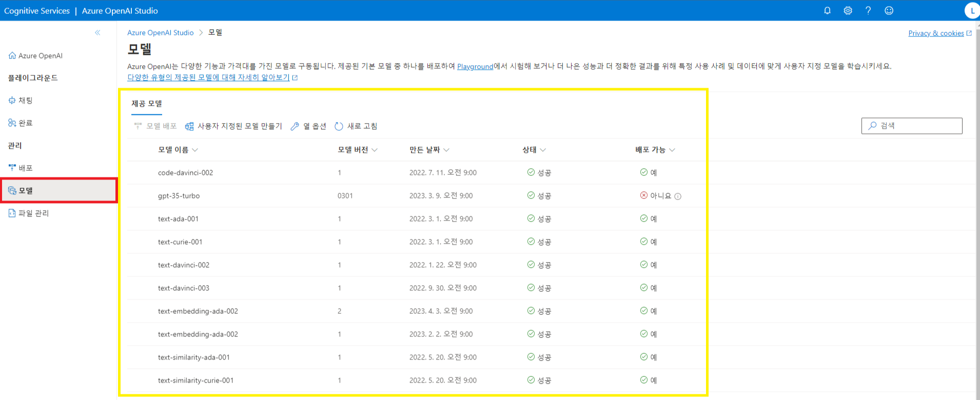Screen dimensions: 980x400
Task: Sort by 모델 이름 column header
Action: [x=178, y=150]
